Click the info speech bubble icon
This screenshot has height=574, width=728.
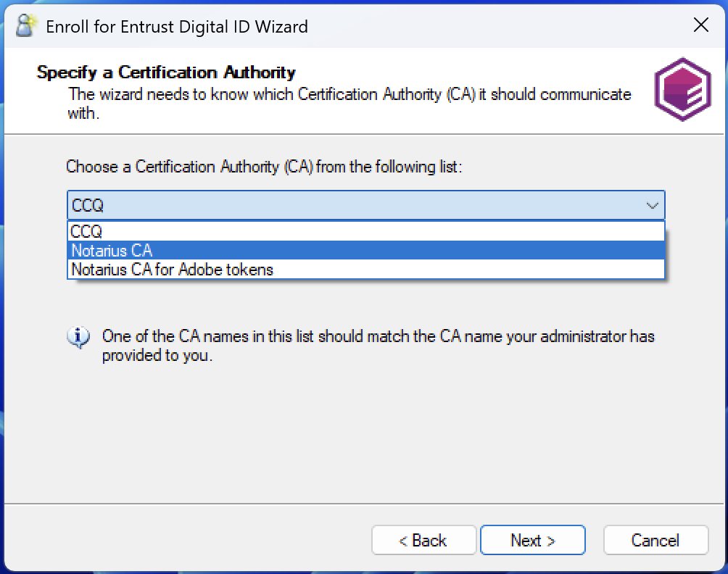(78, 337)
